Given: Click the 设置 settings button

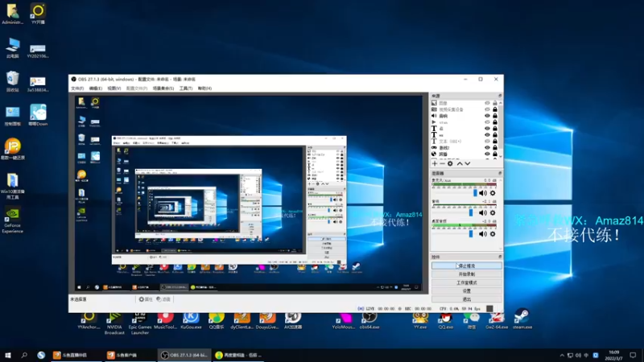Looking at the screenshot, I should pos(467,290).
